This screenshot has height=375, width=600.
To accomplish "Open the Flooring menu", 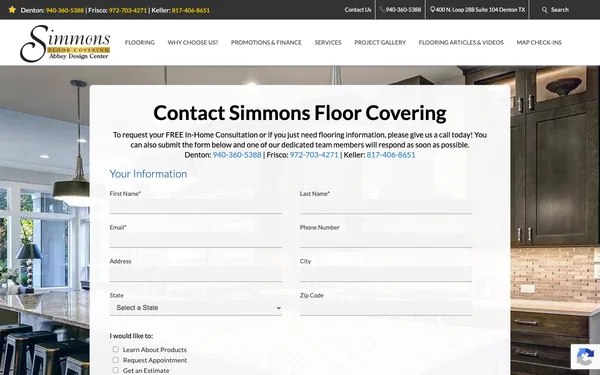I will tap(140, 42).
